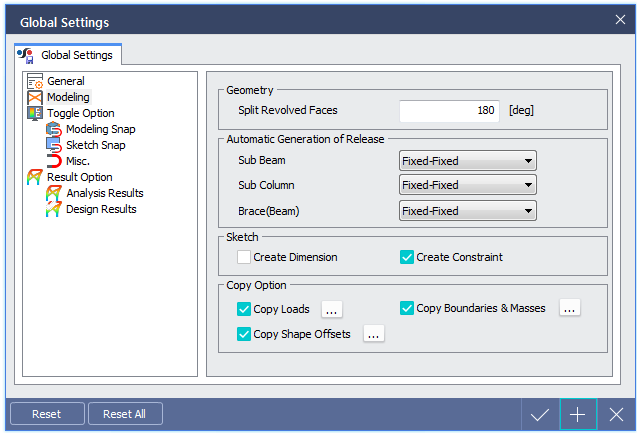Click the Reset button
637x433 pixels.
47,414
